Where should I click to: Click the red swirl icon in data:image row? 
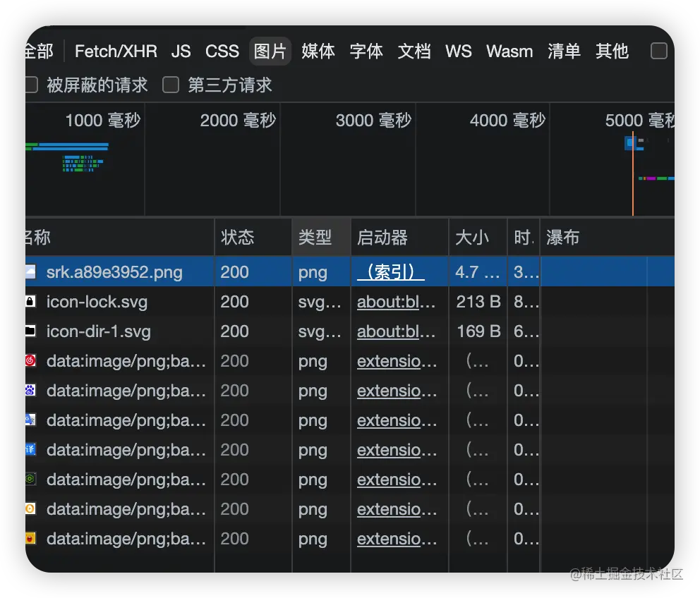click(30, 360)
